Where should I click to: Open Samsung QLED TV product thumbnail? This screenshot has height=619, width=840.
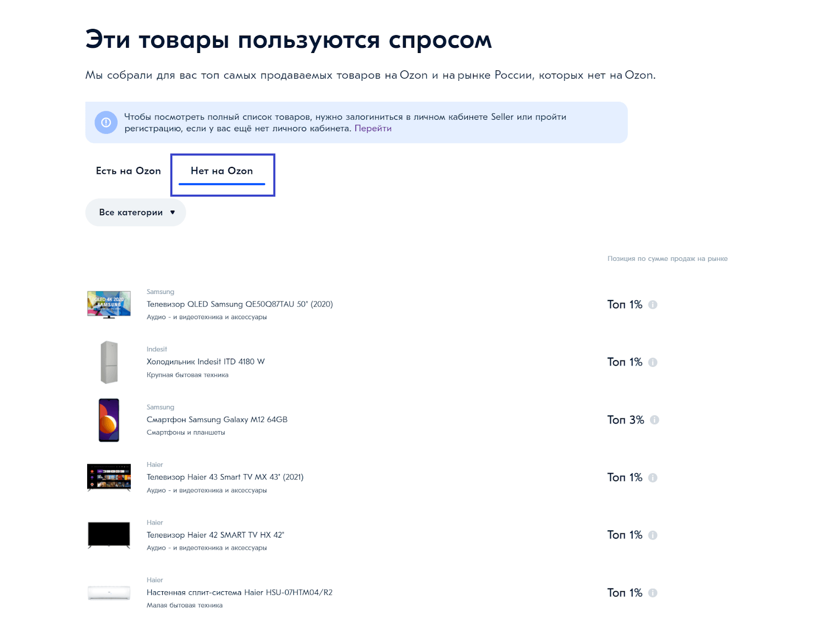pos(109,305)
